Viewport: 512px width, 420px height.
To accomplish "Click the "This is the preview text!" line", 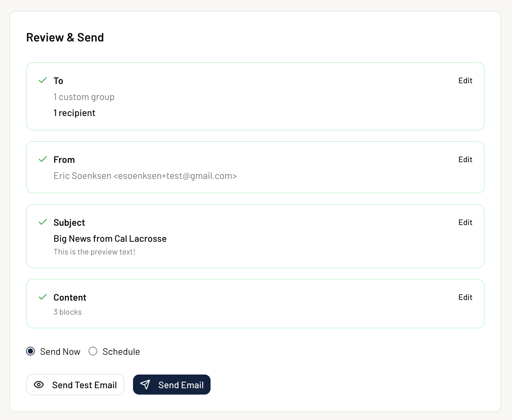I will point(94,252).
